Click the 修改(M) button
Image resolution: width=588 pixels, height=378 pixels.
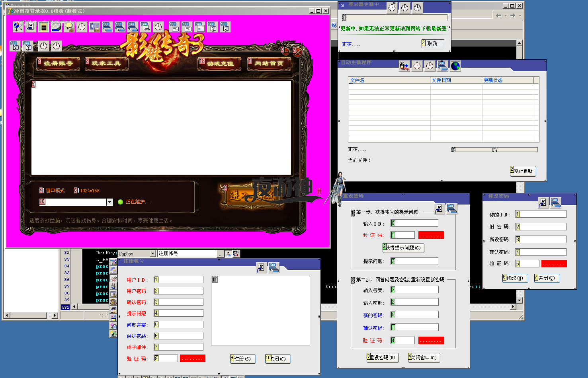tap(515, 278)
